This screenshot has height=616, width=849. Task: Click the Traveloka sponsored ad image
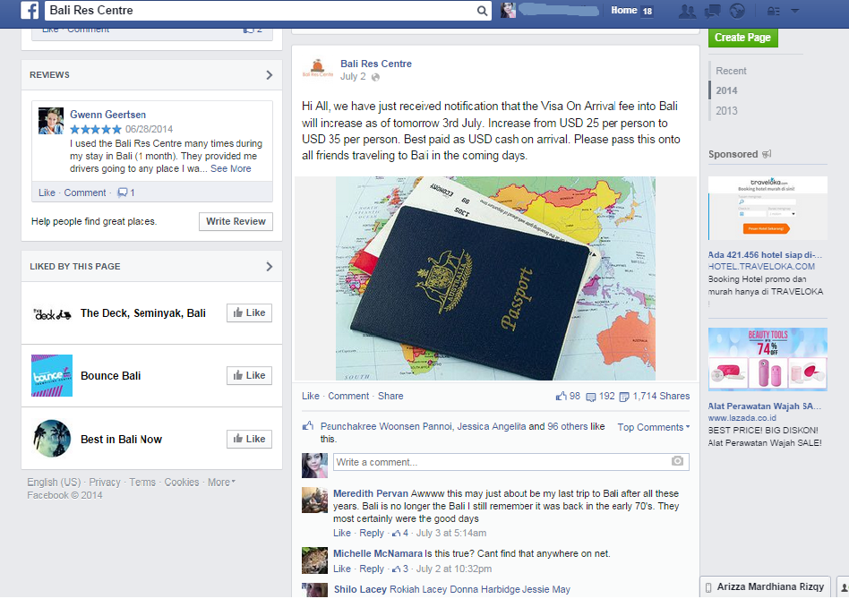768,209
